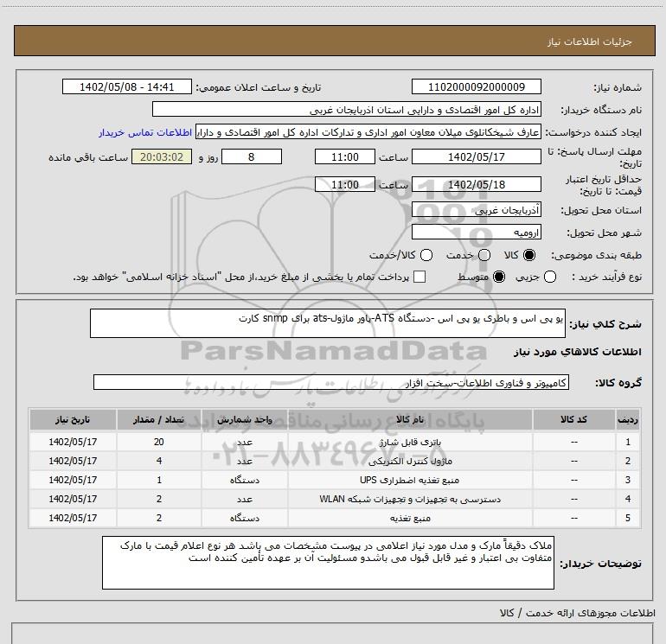Click the delivery city field ارومیه

pos(476,232)
